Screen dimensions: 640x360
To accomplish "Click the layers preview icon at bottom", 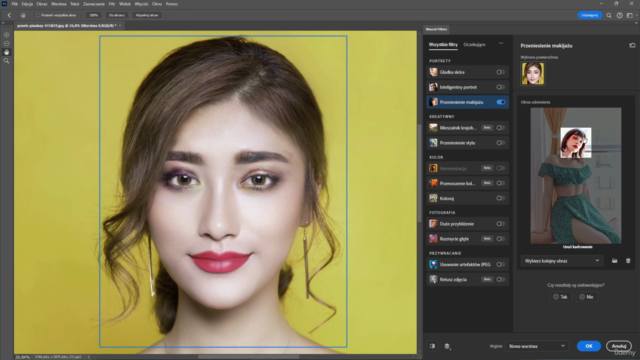I will click(447, 346).
